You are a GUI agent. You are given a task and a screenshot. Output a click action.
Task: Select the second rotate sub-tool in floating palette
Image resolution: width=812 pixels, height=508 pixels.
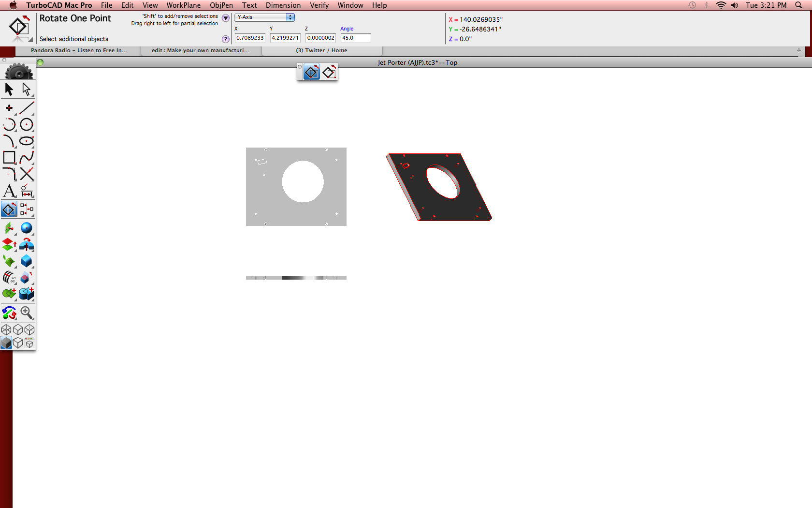(329, 73)
